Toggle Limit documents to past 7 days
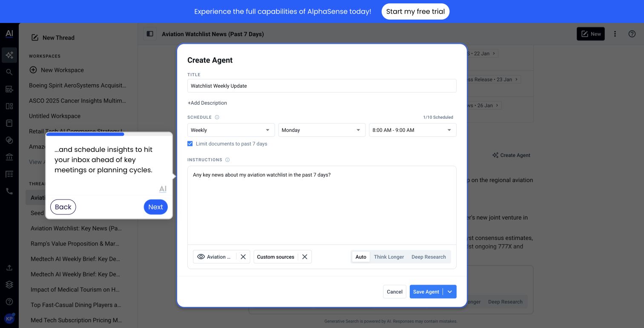Screen dimensions: 644x328 coord(190,144)
